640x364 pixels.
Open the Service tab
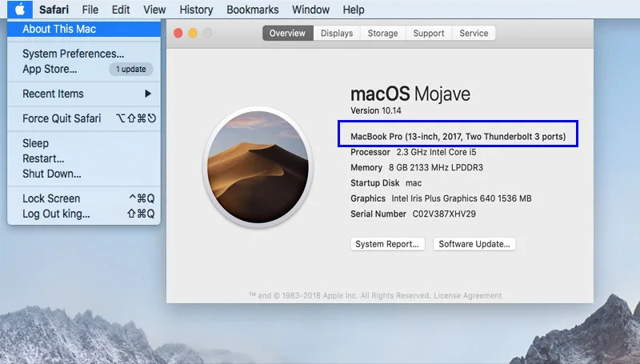click(x=474, y=33)
